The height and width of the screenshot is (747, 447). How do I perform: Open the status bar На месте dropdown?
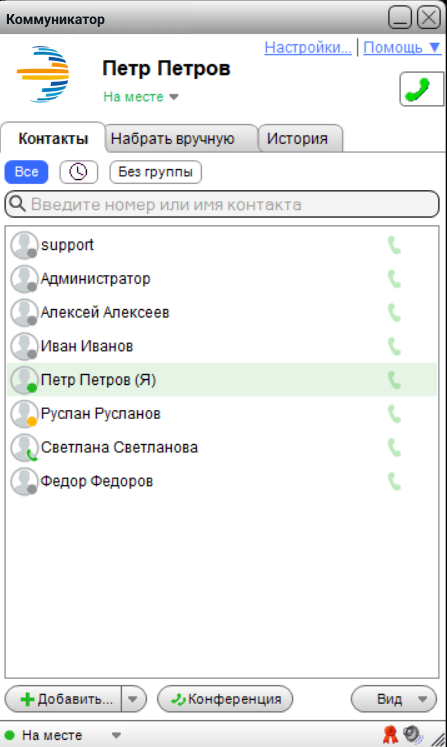pyautogui.click(x=64, y=735)
